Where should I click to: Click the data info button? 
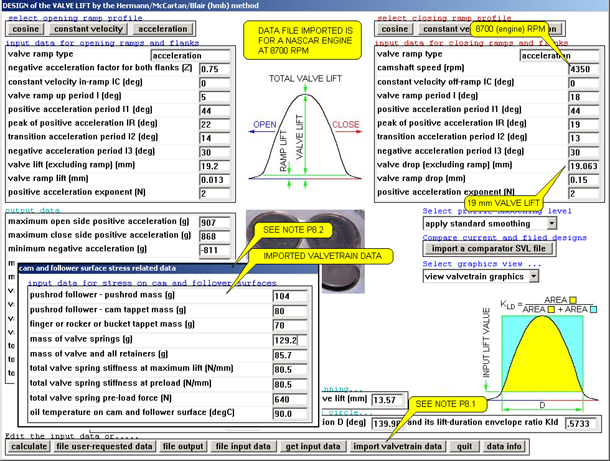(504, 446)
